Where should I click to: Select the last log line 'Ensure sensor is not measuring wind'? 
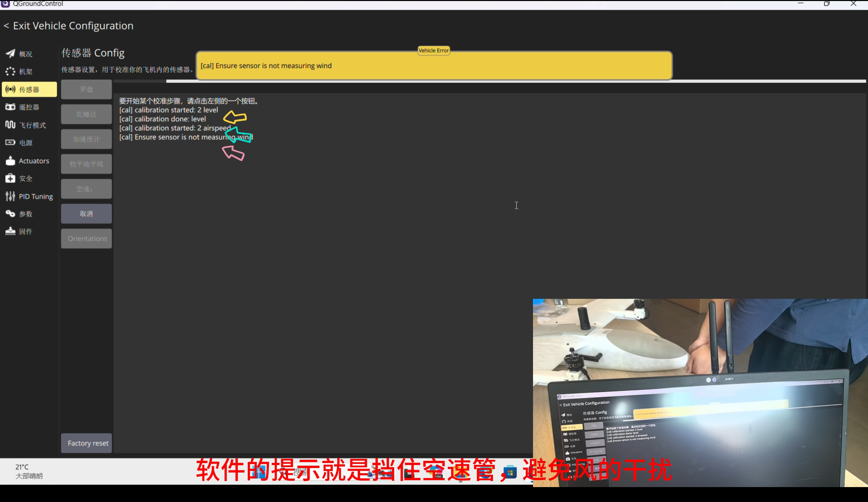pyautogui.click(x=186, y=137)
